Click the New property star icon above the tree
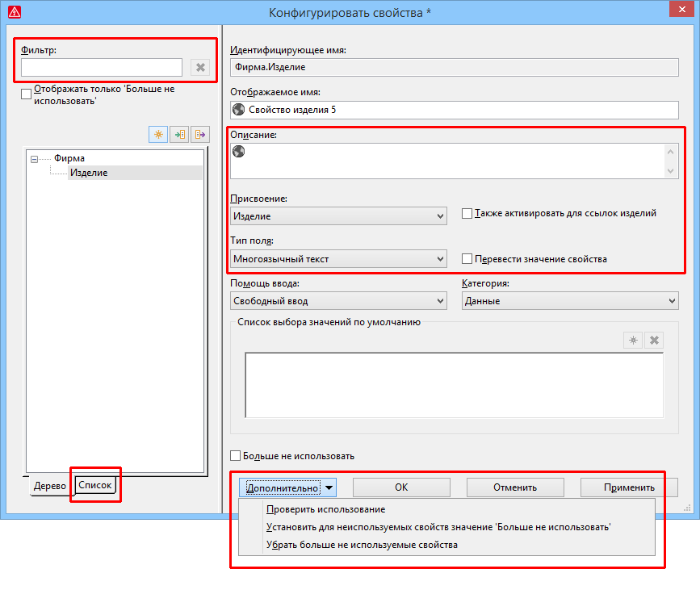 (x=158, y=135)
